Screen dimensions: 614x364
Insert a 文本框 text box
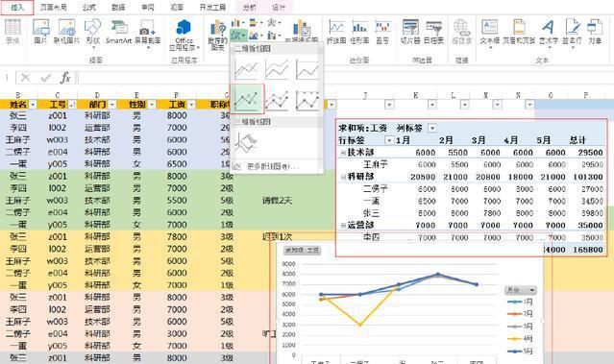490,33
